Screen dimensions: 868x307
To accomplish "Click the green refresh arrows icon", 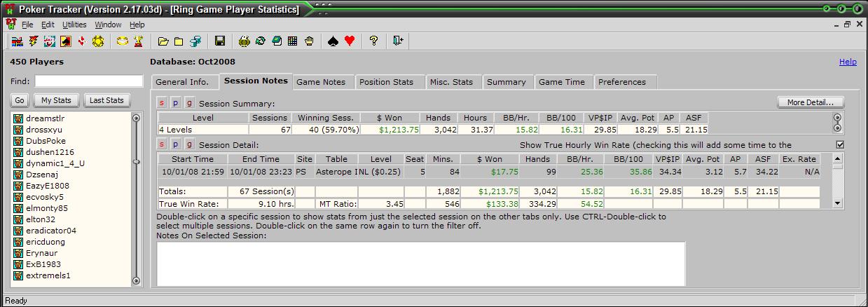I will (260, 41).
